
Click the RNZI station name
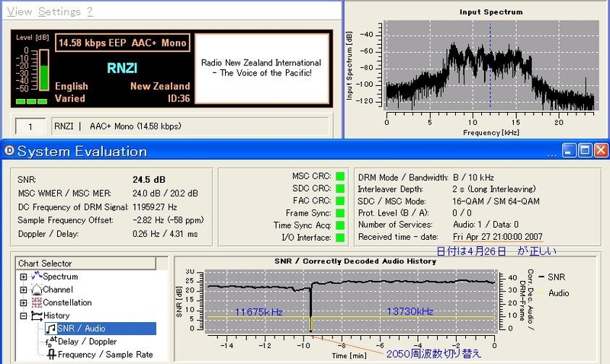122,68
